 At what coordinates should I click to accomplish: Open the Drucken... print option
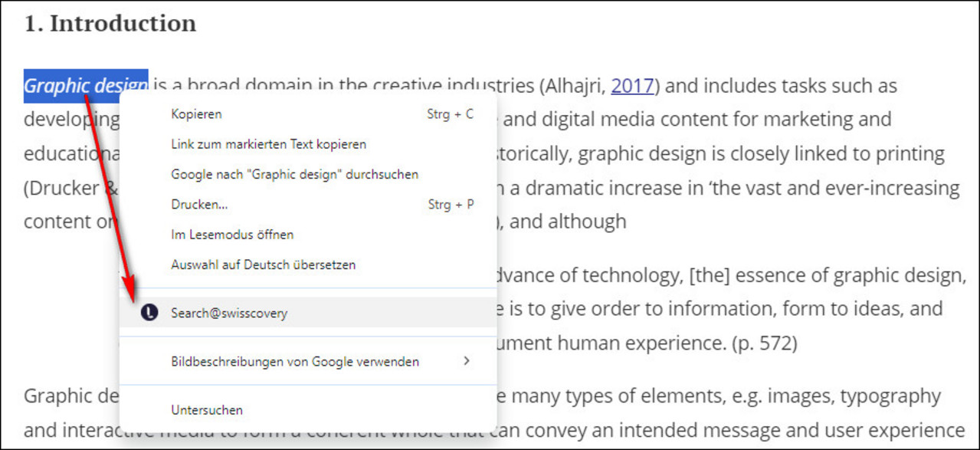pyautogui.click(x=199, y=205)
